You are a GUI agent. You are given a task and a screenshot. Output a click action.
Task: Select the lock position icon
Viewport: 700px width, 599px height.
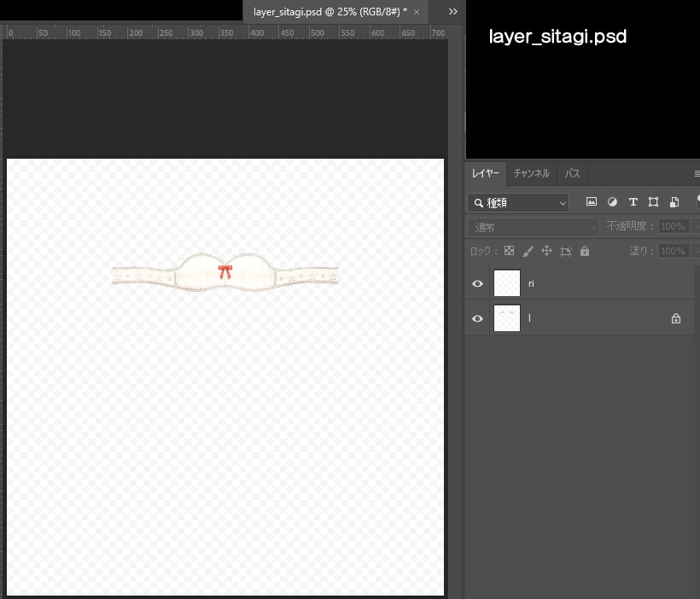click(x=547, y=250)
